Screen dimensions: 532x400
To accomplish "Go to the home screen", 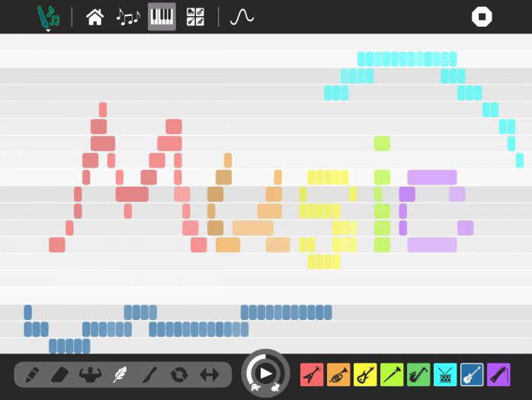I will point(95,17).
